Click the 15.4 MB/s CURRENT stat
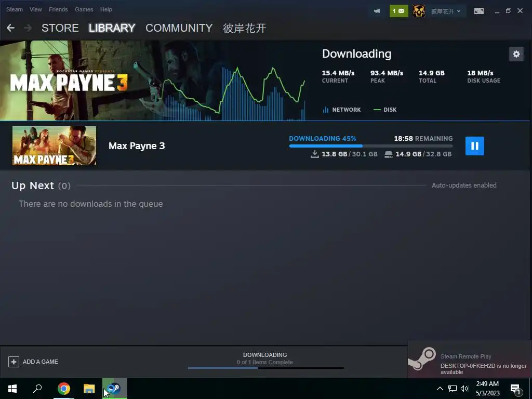532x399 pixels. [x=338, y=76]
